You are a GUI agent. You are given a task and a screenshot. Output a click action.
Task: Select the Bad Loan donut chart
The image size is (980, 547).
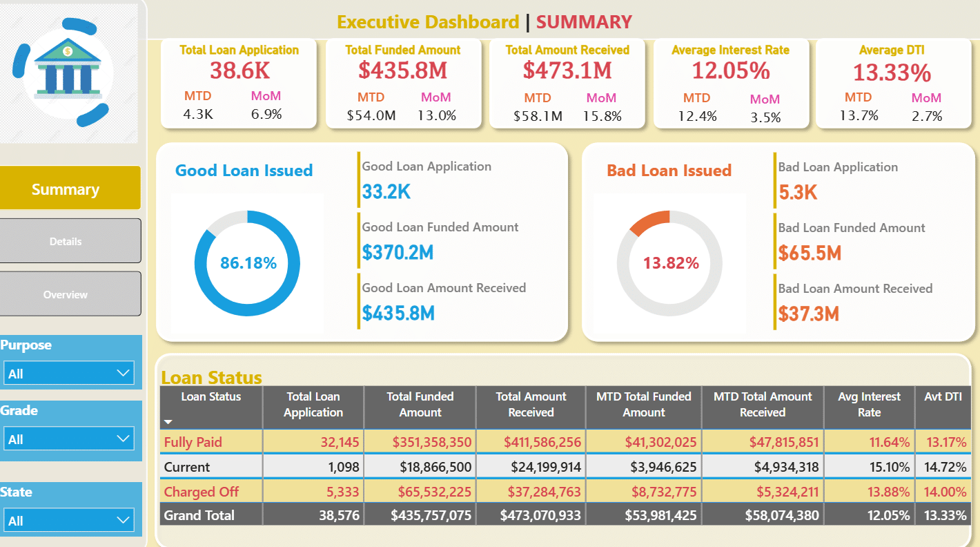click(669, 263)
